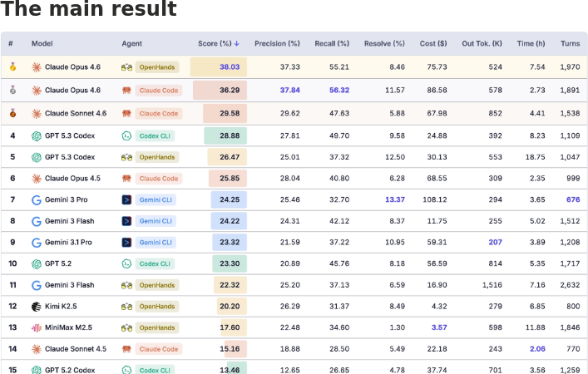This screenshot has height=374, width=588.
Task: Click the top score bar 38.03
Action: [219, 67]
